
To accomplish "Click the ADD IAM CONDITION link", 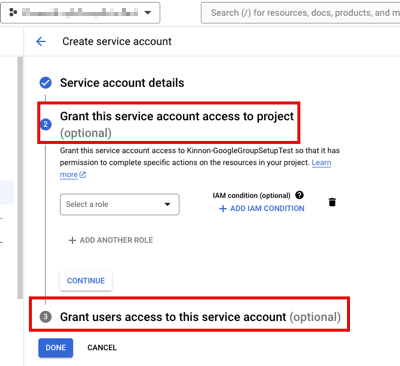I will (x=262, y=209).
